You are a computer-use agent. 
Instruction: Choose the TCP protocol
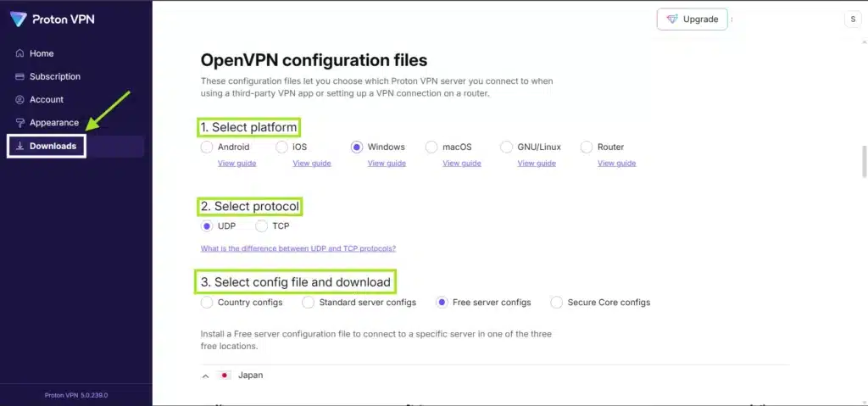point(261,226)
